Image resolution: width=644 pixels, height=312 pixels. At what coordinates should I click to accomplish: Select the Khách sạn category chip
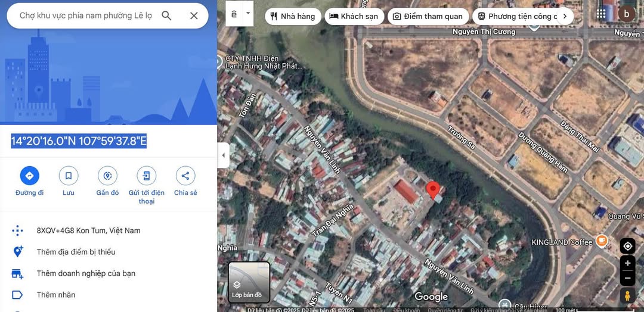355,16
